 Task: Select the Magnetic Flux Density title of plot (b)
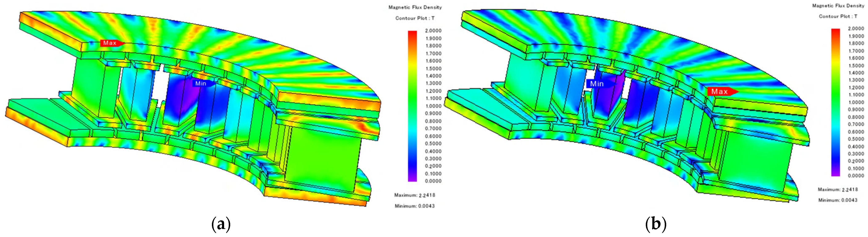838,5
